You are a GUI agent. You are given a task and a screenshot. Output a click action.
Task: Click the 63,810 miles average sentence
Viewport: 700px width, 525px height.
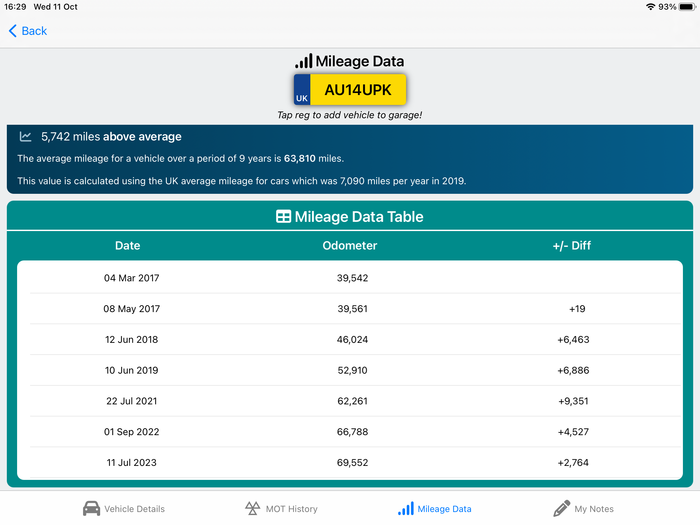(x=180, y=158)
